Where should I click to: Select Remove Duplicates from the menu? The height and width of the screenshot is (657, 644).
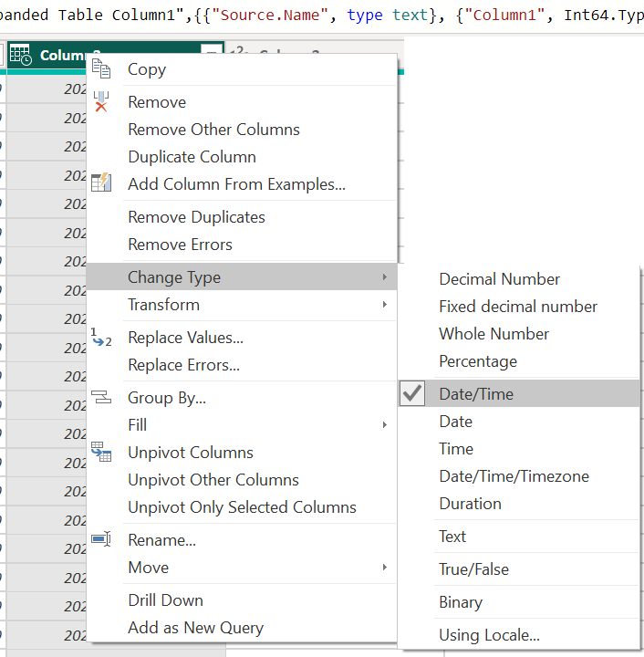196,217
